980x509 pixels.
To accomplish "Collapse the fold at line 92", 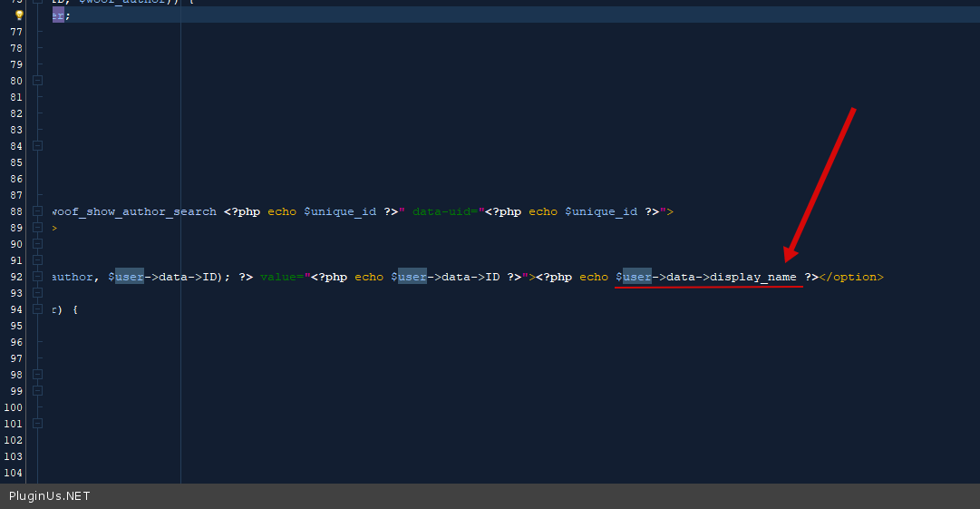I will point(37,277).
